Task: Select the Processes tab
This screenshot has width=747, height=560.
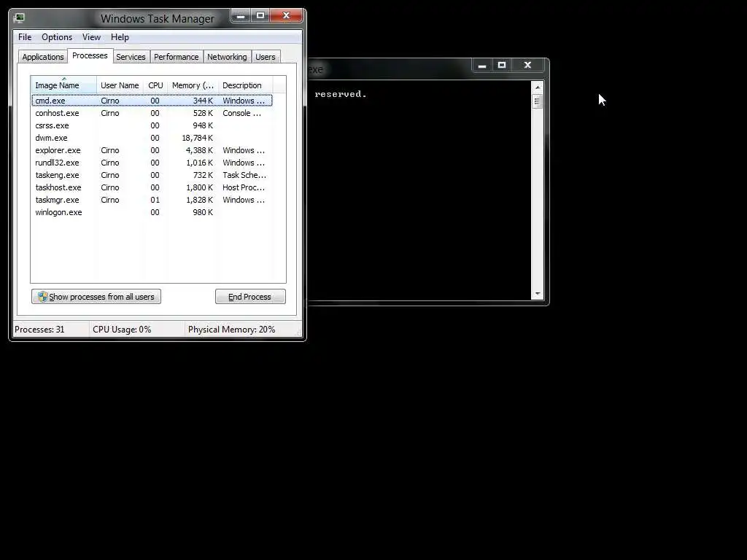Action: tap(90, 55)
